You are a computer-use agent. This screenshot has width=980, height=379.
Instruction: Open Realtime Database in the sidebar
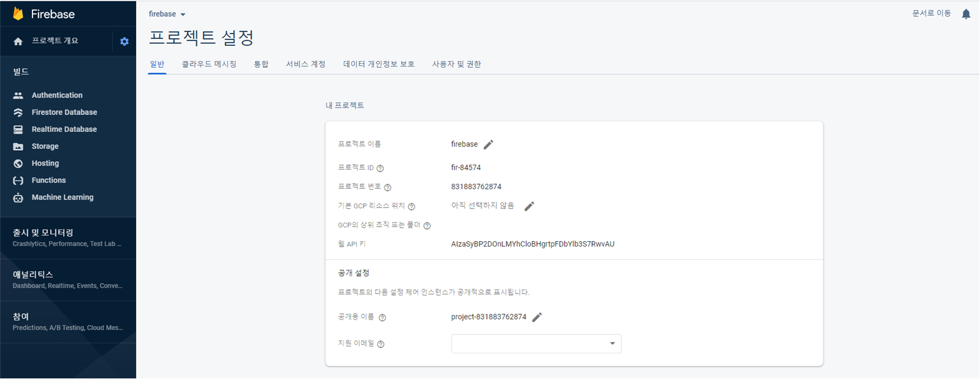click(64, 129)
